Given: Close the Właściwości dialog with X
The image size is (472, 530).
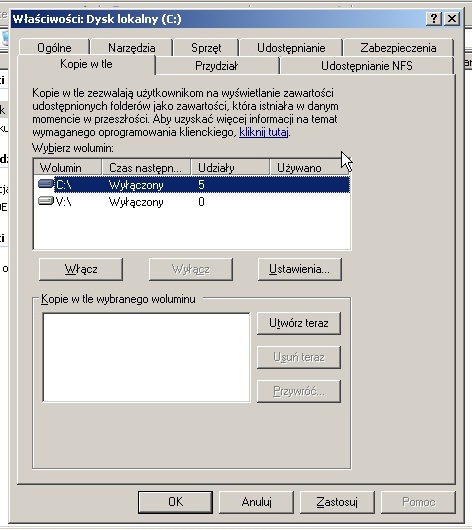Looking at the screenshot, I should (452, 18).
